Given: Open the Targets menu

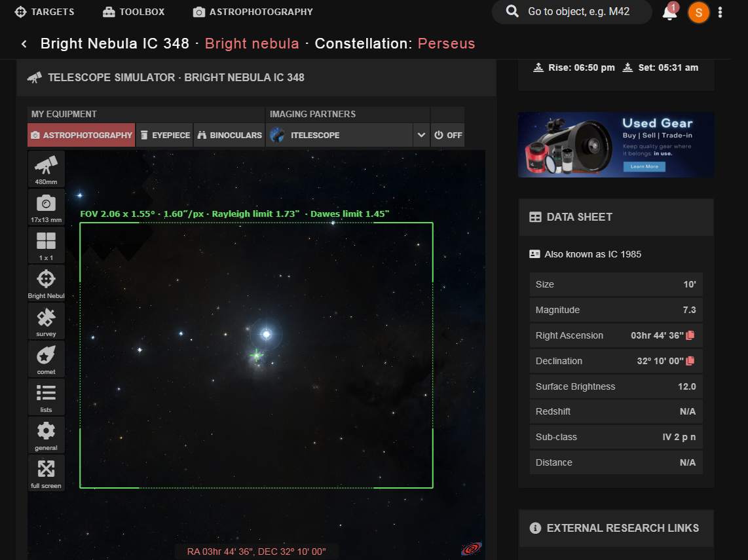Looking at the screenshot, I should pyautogui.click(x=45, y=12).
